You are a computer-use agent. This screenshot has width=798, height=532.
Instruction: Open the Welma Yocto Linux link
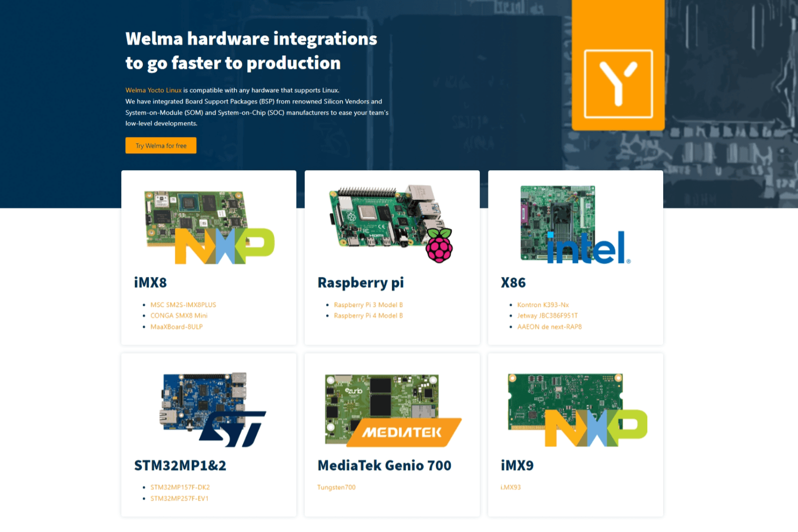click(x=153, y=90)
